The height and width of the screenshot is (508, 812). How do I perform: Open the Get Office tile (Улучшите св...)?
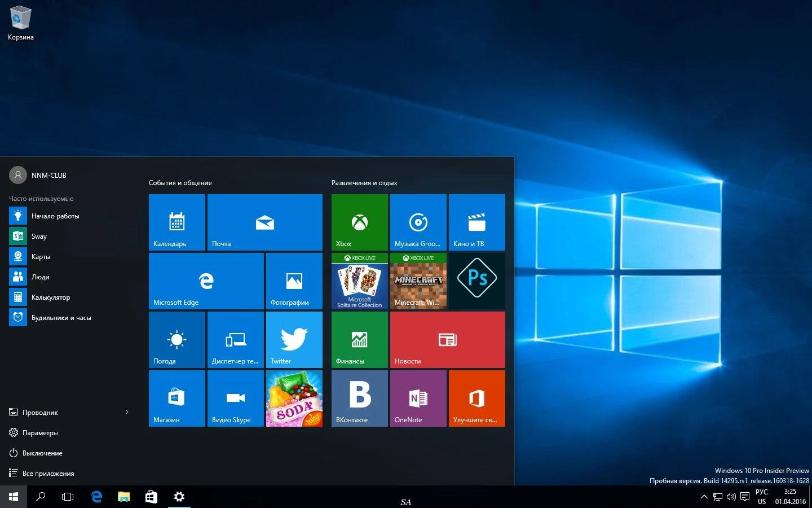477,398
